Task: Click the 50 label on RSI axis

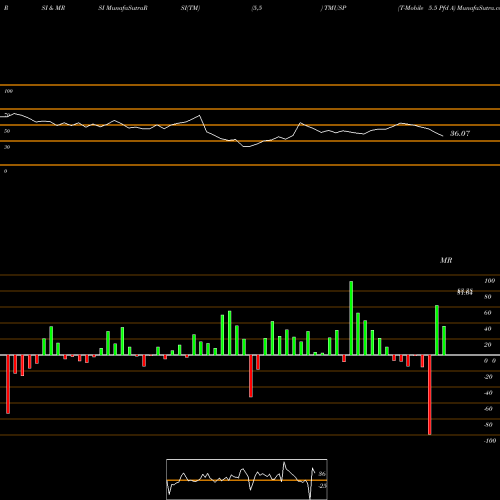Action: 7,131
